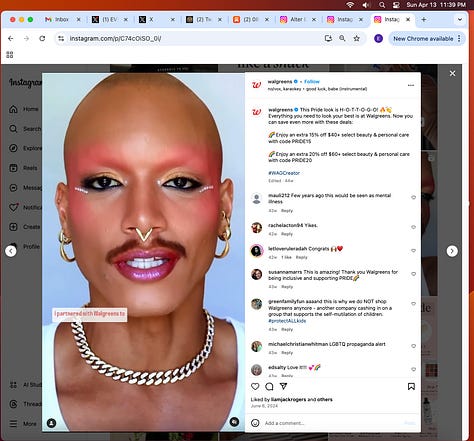Share the post with paper-plane icon
Image resolution: width=474 pixels, height=441 pixels.
pos(283,386)
